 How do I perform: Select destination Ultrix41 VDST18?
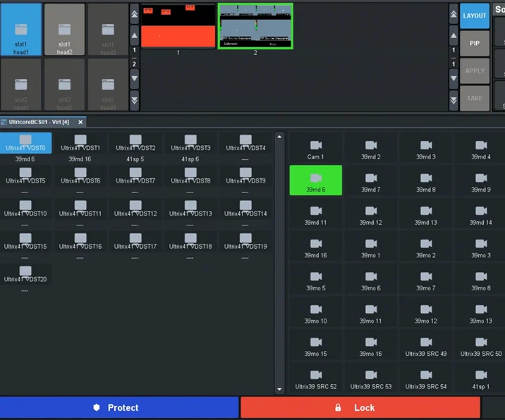[190, 242]
